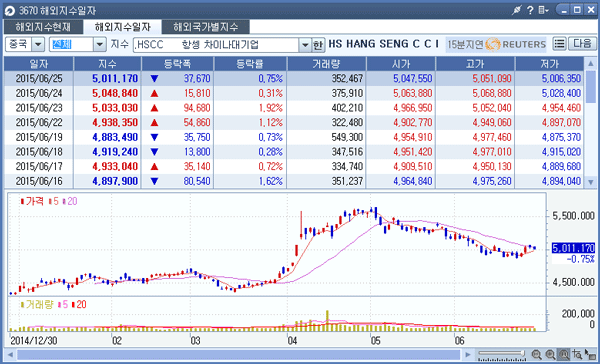The image size is (600, 364).
Task: Select the 2015/06/23 data row
Action: click(294, 108)
